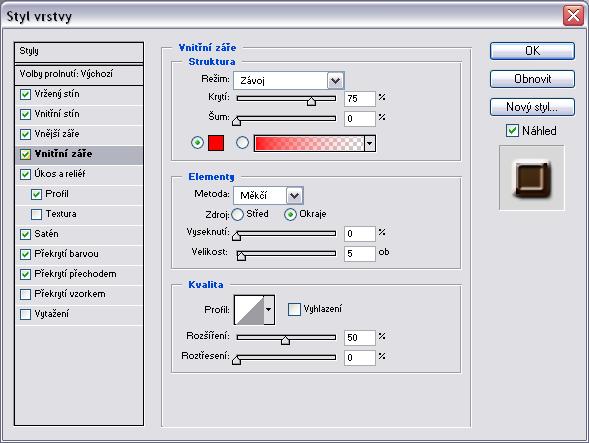
Task: Click the layer style preview thumbnail
Action: click(x=532, y=178)
